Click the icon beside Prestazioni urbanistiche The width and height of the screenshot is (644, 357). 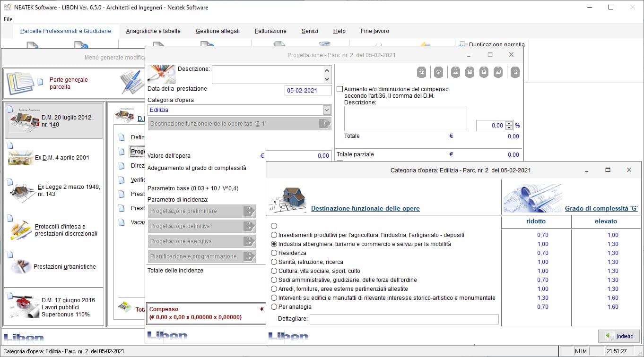21,267
